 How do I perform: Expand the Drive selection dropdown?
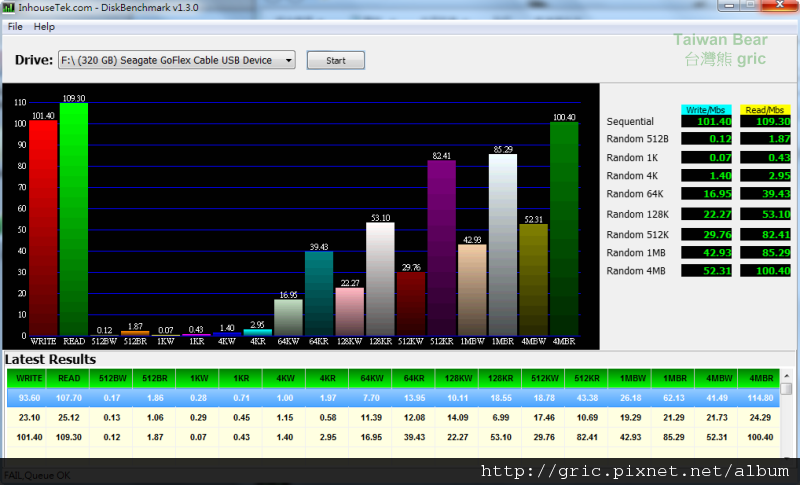(288, 61)
